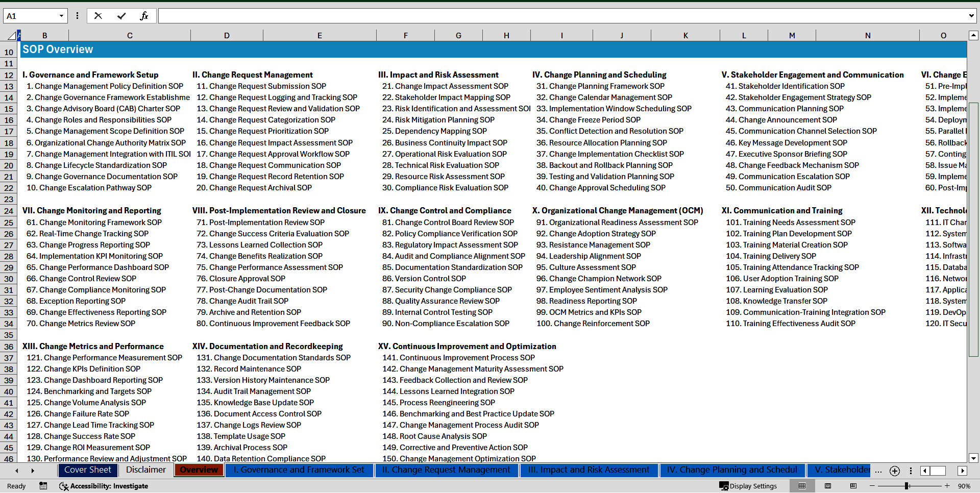Image resolution: width=980 pixels, height=493 pixels.
Task: Click the Cancel formula entry X icon
Action: click(98, 16)
